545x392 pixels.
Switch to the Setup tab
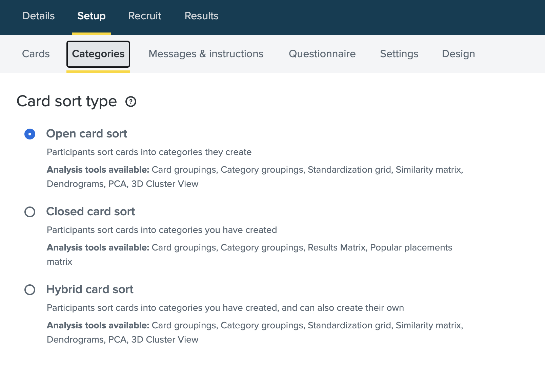pyautogui.click(x=91, y=16)
